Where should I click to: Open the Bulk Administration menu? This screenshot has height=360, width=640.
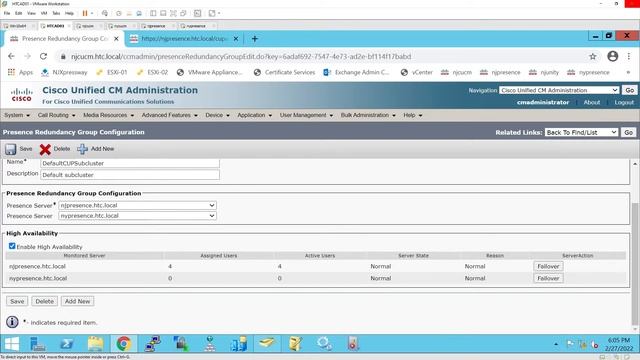tap(368, 115)
